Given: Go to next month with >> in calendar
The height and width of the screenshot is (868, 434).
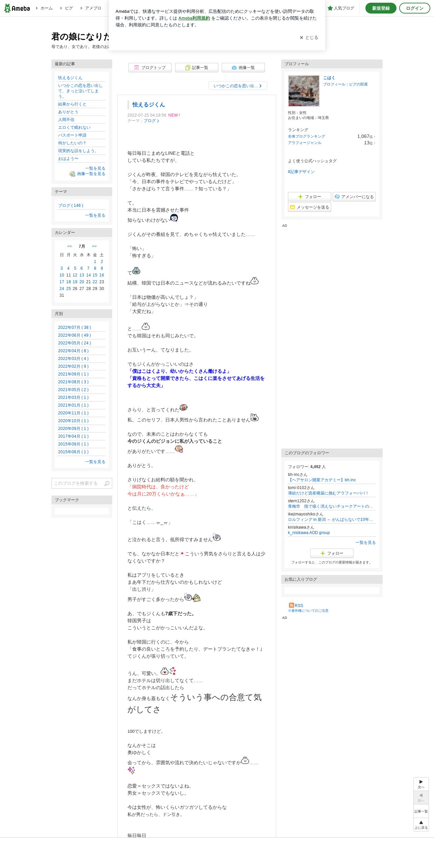Looking at the screenshot, I should pyautogui.click(x=94, y=246).
